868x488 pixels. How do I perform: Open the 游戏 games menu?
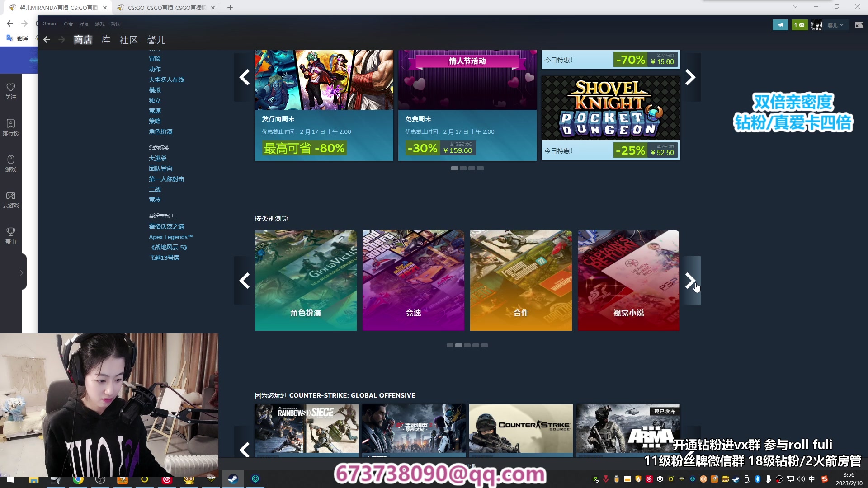click(100, 24)
